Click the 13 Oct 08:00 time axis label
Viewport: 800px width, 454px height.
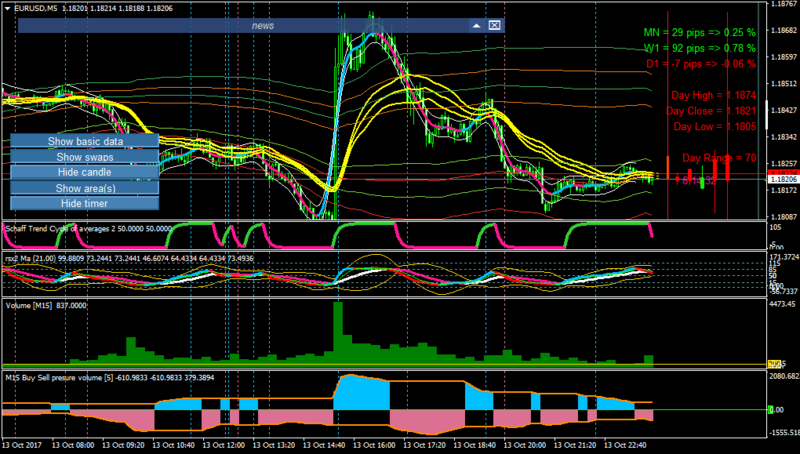click(73, 445)
